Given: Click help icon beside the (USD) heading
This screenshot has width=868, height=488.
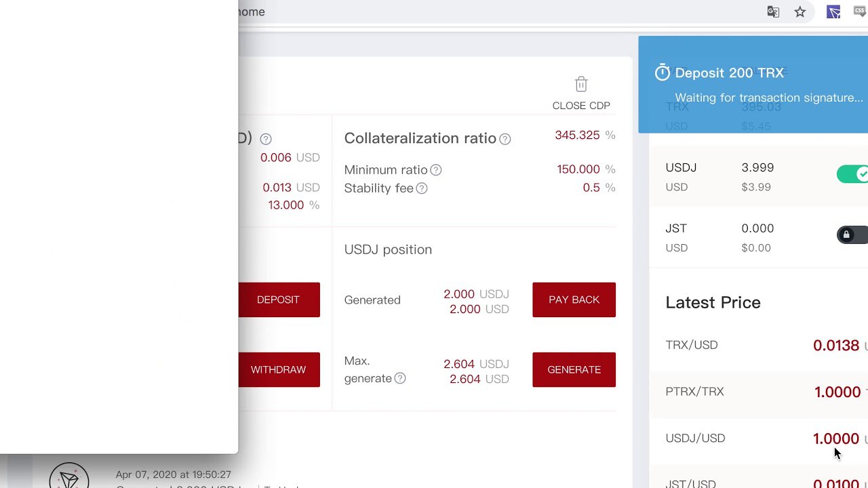Looking at the screenshot, I should (266, 139).
